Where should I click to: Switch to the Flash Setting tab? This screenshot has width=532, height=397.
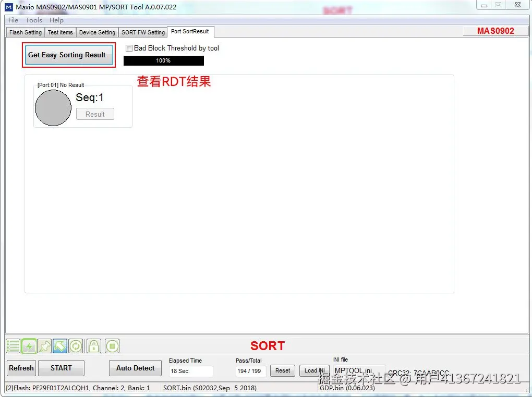(26, 32)
